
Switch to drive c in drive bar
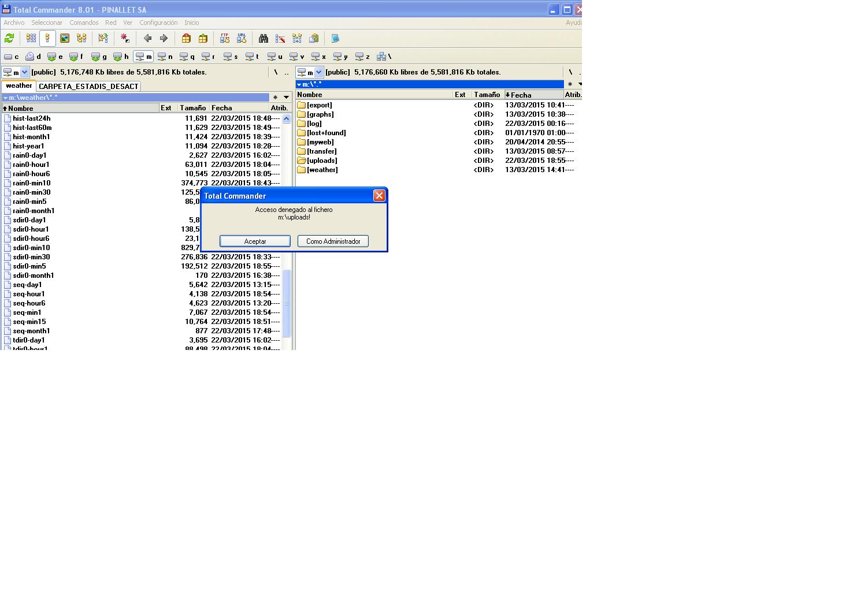[12, 57]
